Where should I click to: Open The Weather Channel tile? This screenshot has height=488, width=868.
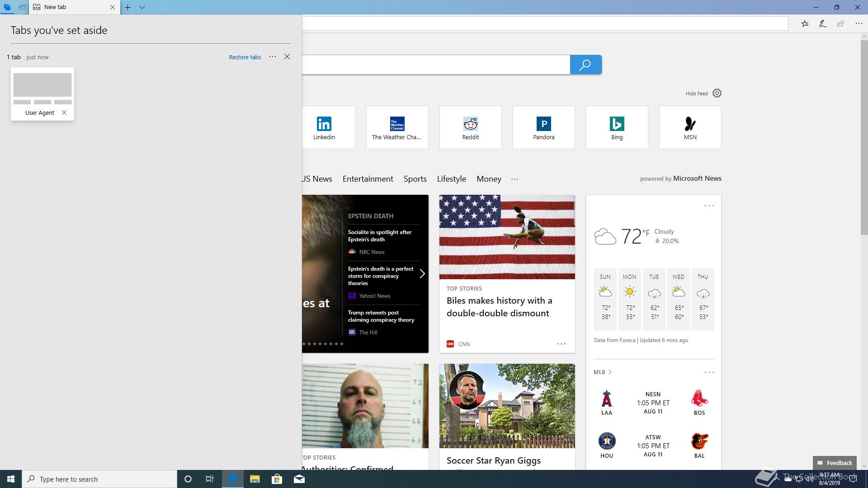pyautogui.click(x=397, y=127)
